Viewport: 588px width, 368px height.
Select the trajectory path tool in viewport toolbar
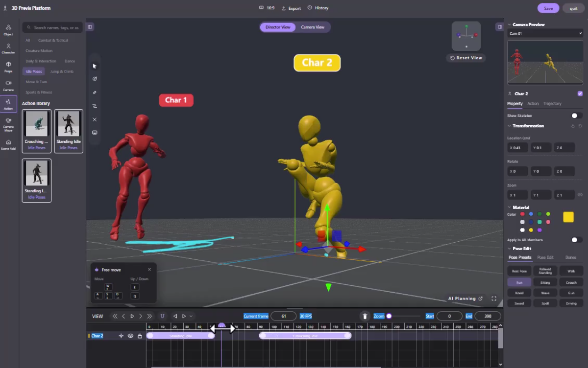95,106
